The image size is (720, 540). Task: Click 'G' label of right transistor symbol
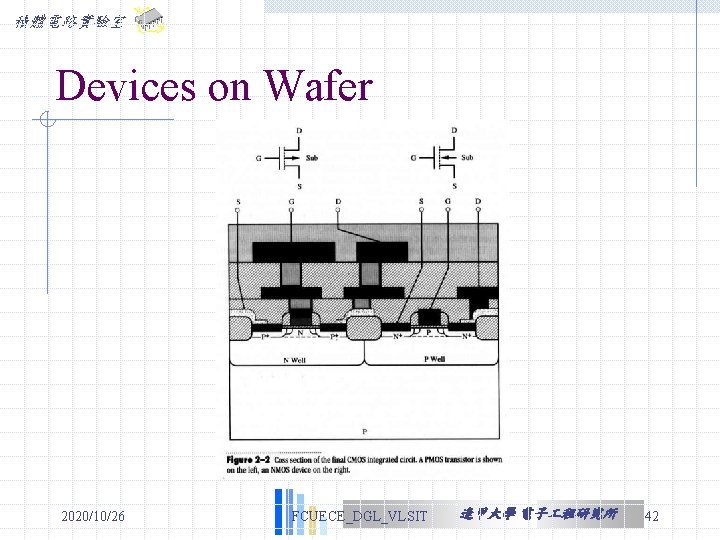pyautogui.click(x=413, y=158)
